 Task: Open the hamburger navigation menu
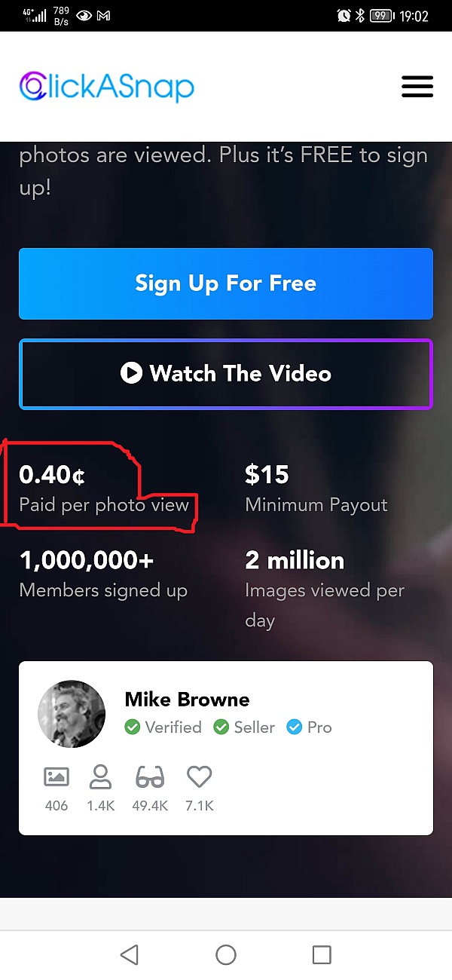pyautogui.click(x=417, y=87)
